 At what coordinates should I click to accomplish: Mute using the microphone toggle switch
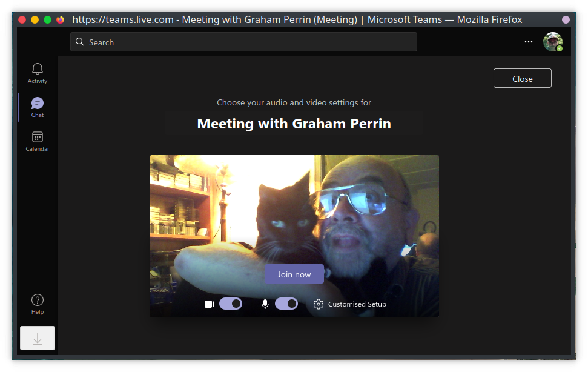[286, 304]
